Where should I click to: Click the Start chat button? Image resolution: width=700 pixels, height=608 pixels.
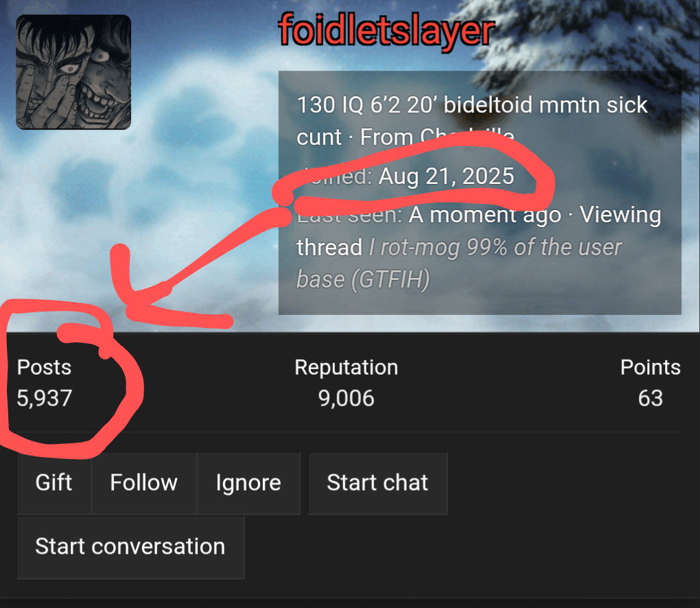point(377,483)
